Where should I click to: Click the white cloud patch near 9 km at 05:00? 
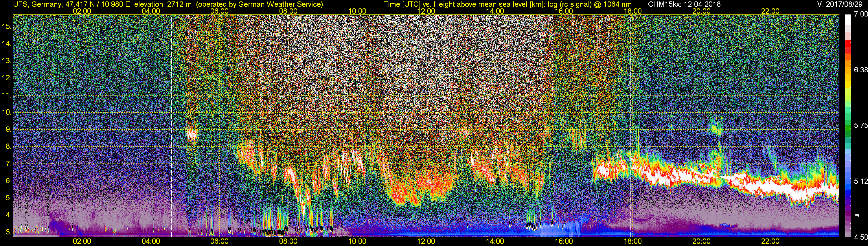192,134
